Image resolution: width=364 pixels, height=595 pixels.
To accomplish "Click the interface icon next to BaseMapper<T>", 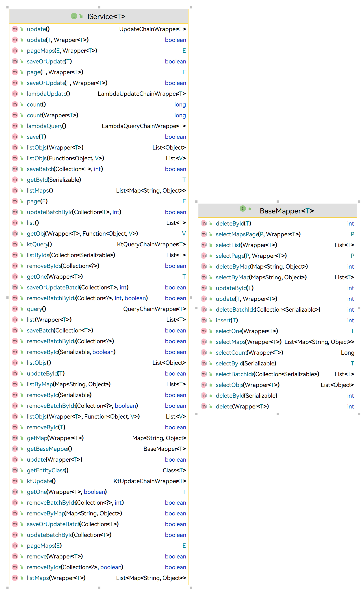I will click(243, 208).
